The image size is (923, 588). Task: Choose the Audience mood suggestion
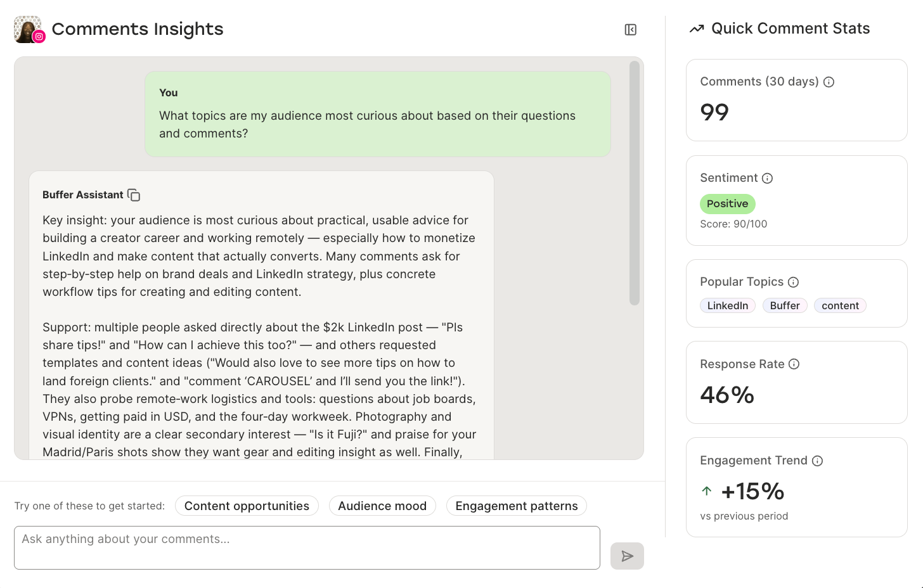382,506
